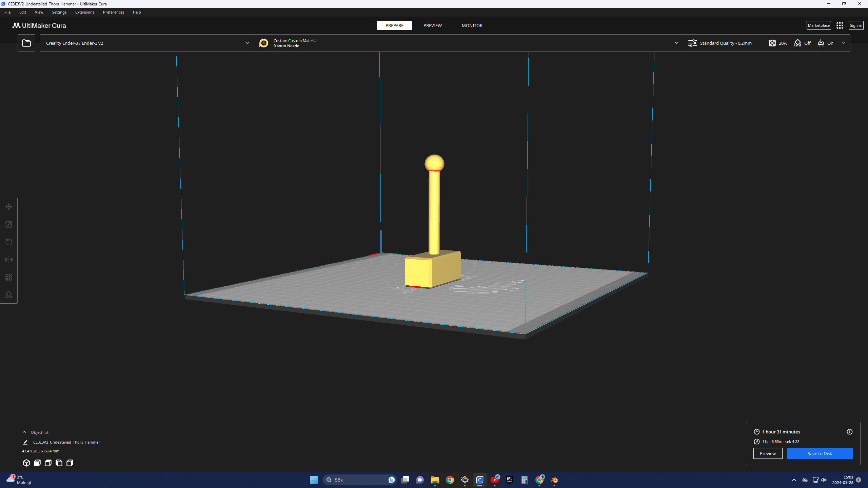Open the Extensions menu
Viewport: 868px width, 488px height.
85,12
